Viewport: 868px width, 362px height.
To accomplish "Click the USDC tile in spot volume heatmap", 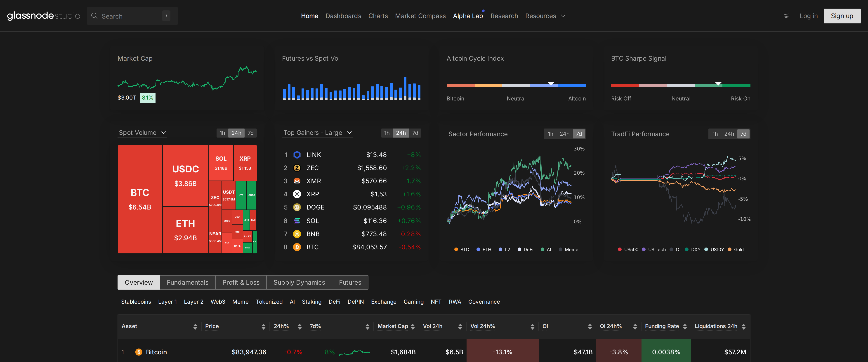I will [185, 175].
